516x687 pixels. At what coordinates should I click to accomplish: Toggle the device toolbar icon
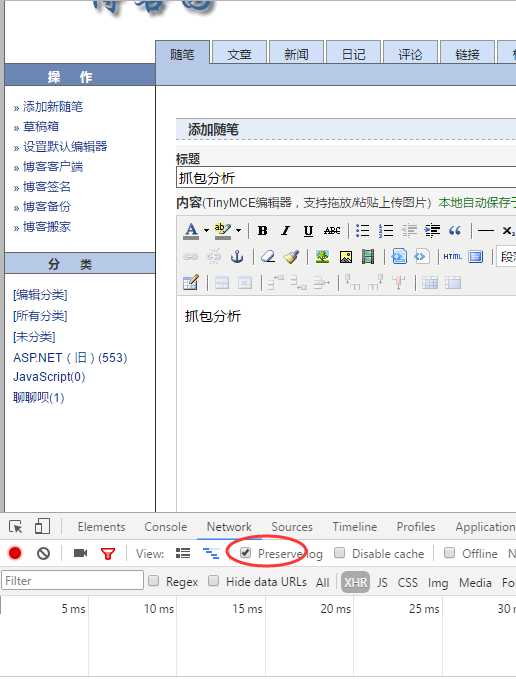(42, 526)
